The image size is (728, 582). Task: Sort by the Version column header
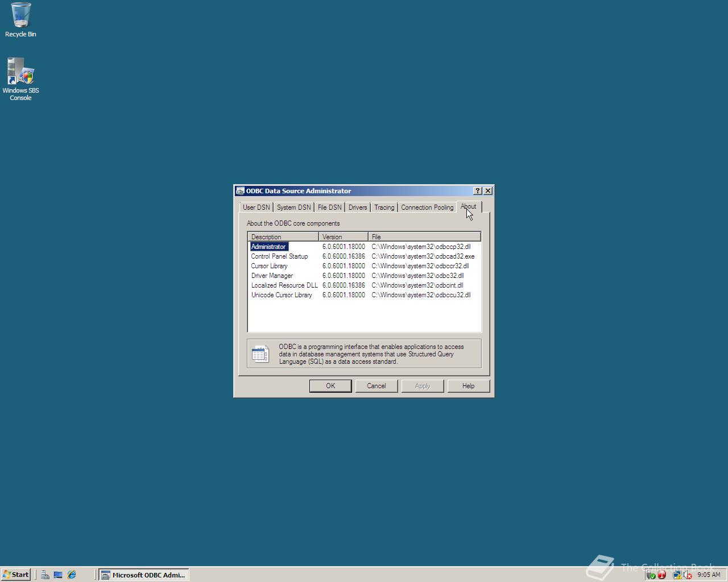click(x=344, y=236)
